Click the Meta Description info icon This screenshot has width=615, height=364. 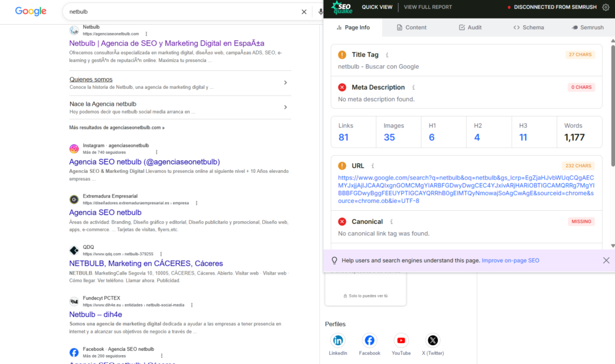tap(413, 88)
